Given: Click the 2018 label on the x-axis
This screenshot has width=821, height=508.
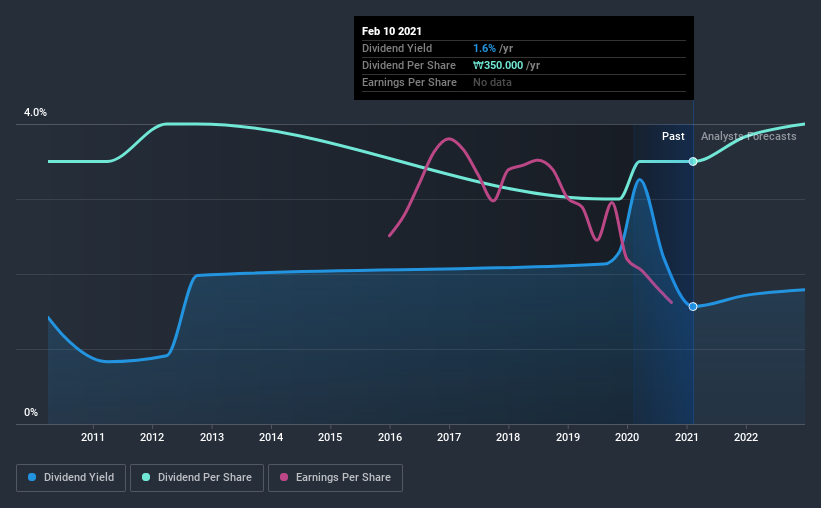Looking at the screenshot, I should 508,437.
